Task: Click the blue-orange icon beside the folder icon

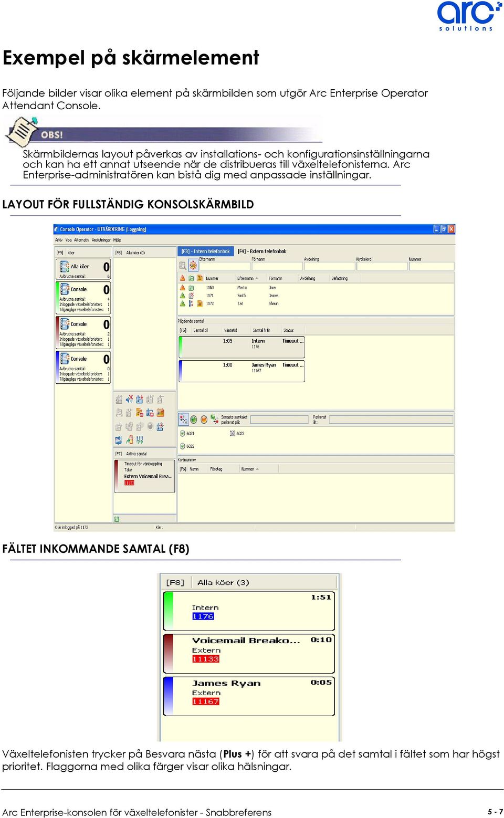Action: [150, 413]
